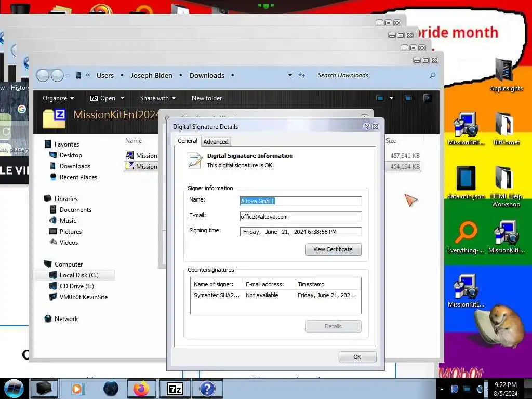Open the address bar history dropdown
The image size is (532, 399).
(290, 75)
